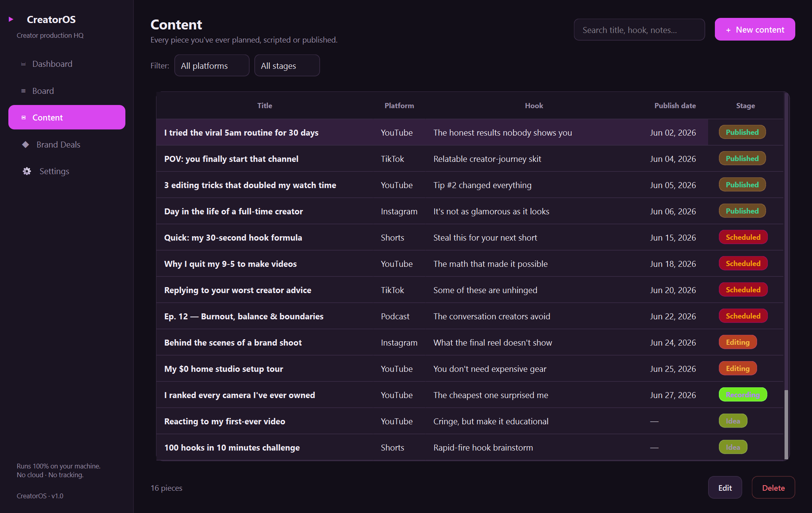The width and height of the screenshot is (812, 513).
Task: Select row 'Ep. 12 — Burnout, balance & boundaries'
Action: pyautogui.click(x=470, y=316)
